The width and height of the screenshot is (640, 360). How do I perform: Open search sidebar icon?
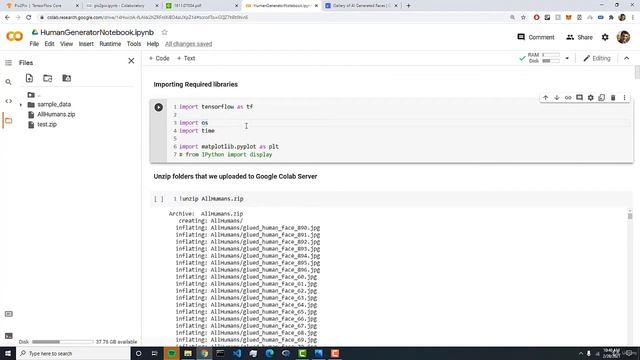9,82
